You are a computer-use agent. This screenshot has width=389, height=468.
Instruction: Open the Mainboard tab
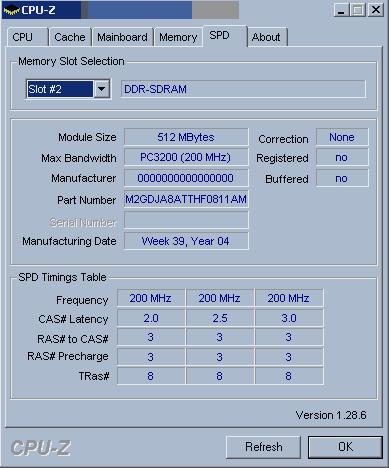point(122,37)
